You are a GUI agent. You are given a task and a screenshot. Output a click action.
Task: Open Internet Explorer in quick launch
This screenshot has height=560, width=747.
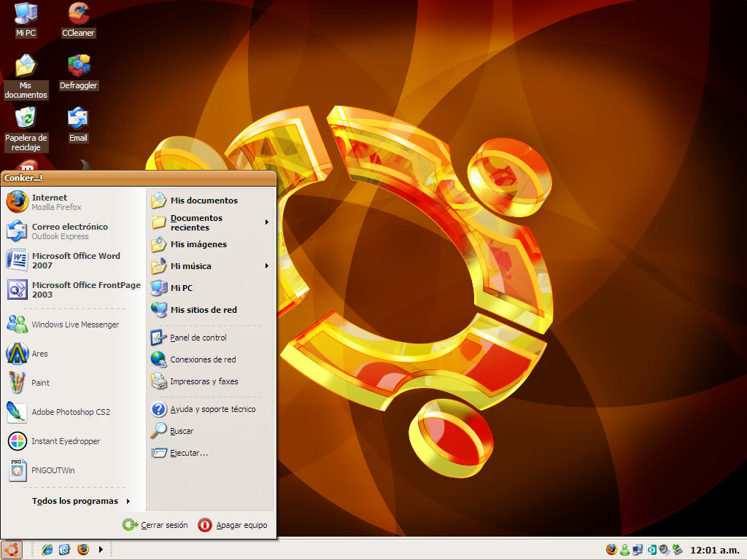click(x=46, y=549)
